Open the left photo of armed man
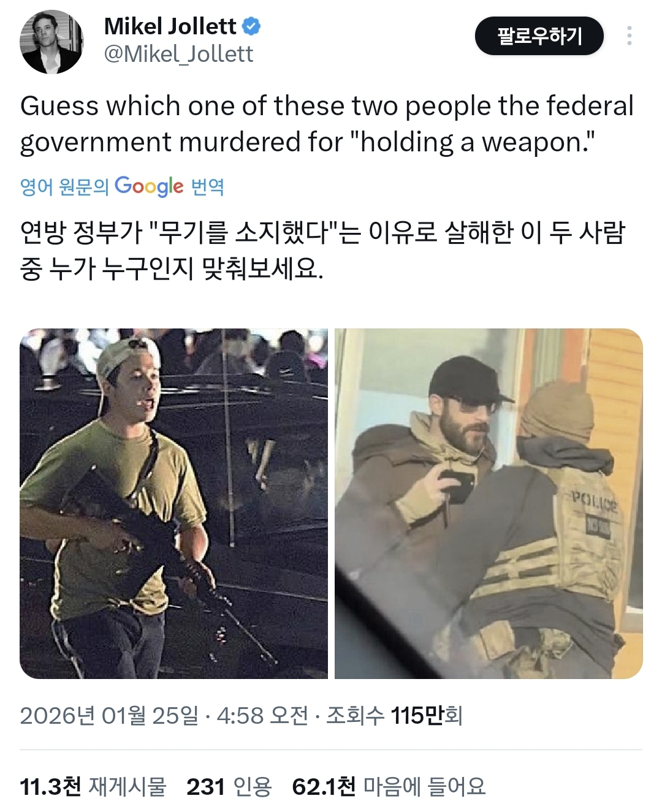 pyautogui.click(x=174, y=504)
